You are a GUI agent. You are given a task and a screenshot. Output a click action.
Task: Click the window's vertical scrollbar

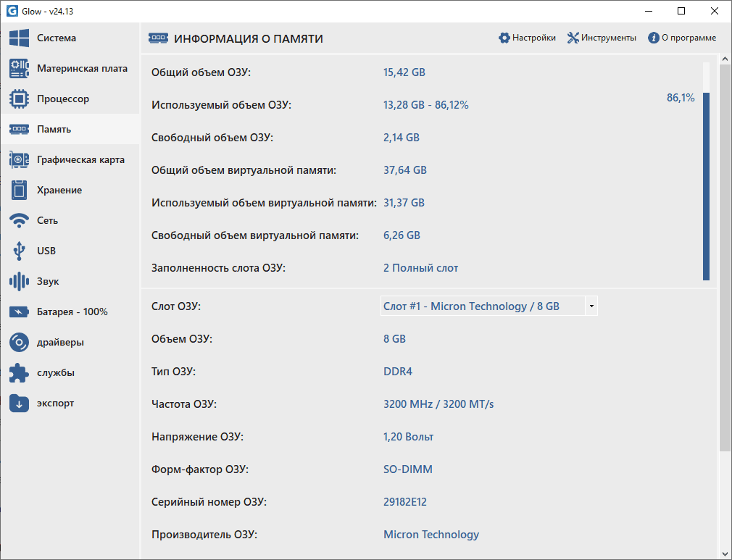tap(725, 254)
